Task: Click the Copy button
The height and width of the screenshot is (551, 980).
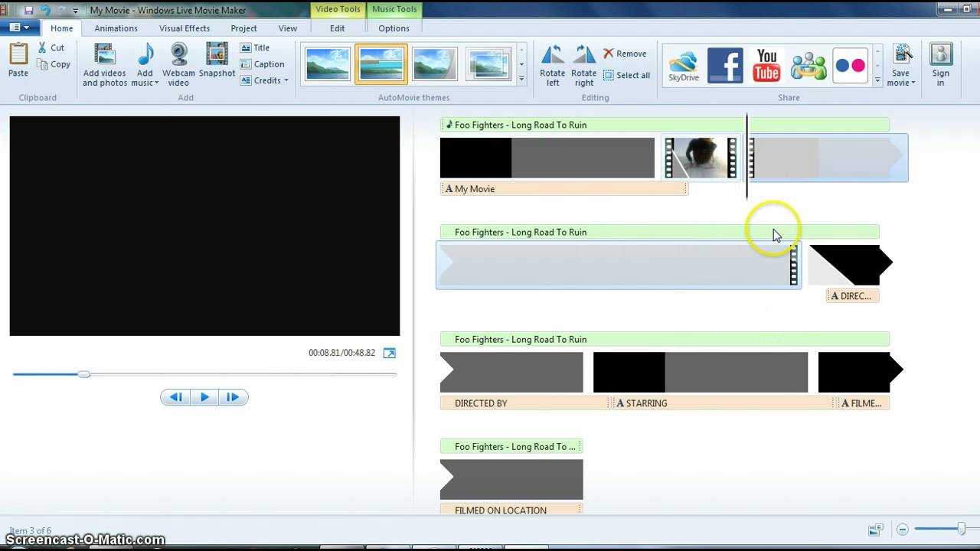Action: click(x=54, y=64)
